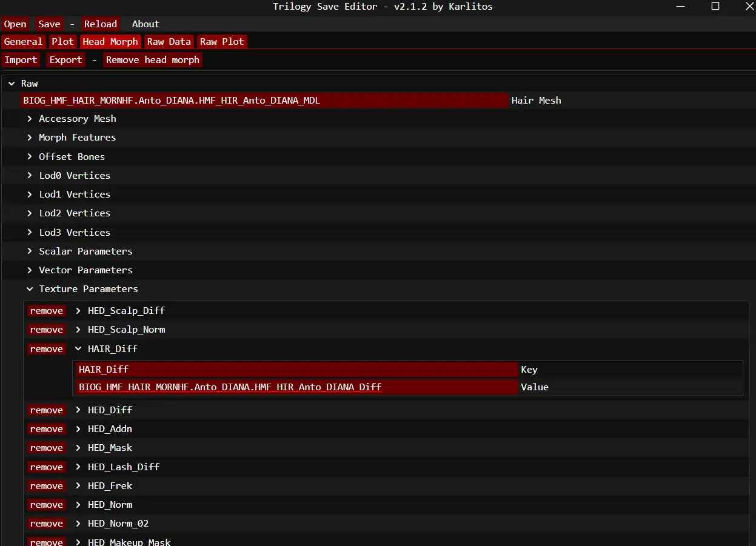Maximize the Trilogy Save Editor window
This screenshot has width=756, height=546.
click(x=715, y=7)
